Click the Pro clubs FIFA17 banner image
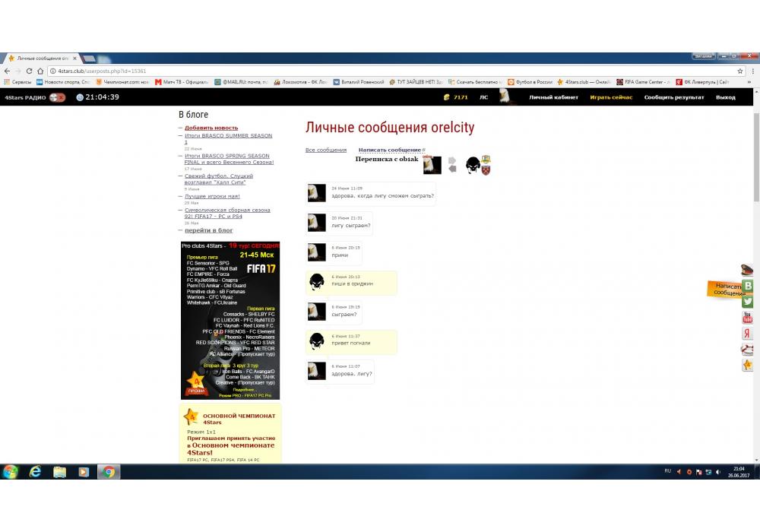 (230, 320)
